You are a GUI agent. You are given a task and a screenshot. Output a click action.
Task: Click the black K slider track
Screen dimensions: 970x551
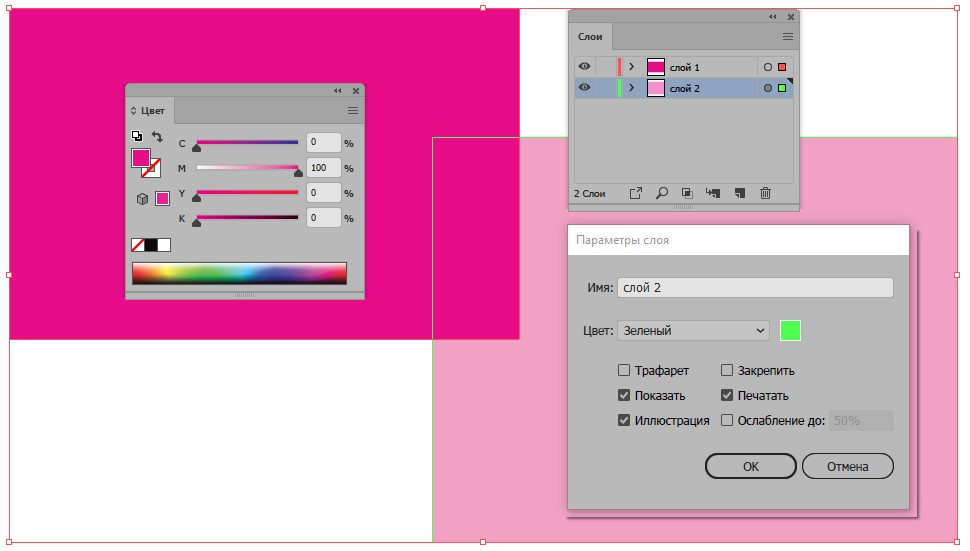pyautogui.click(x=247, y=217)
